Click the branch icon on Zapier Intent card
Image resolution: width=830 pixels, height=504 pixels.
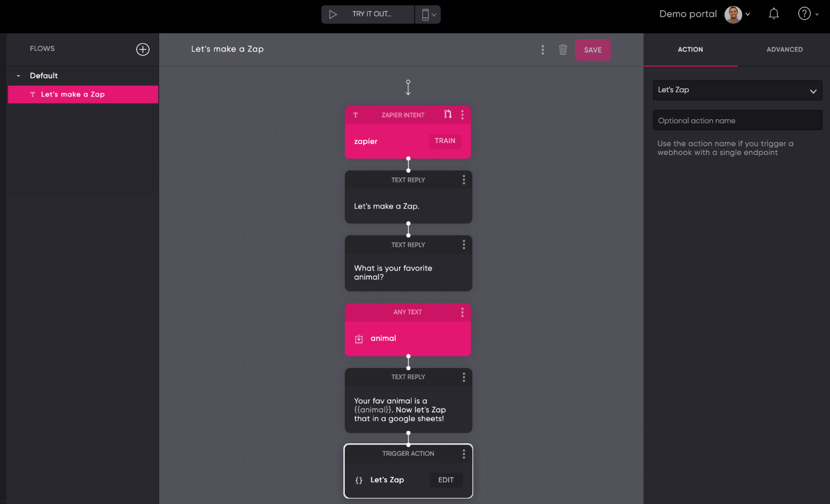tap(448, 114)
